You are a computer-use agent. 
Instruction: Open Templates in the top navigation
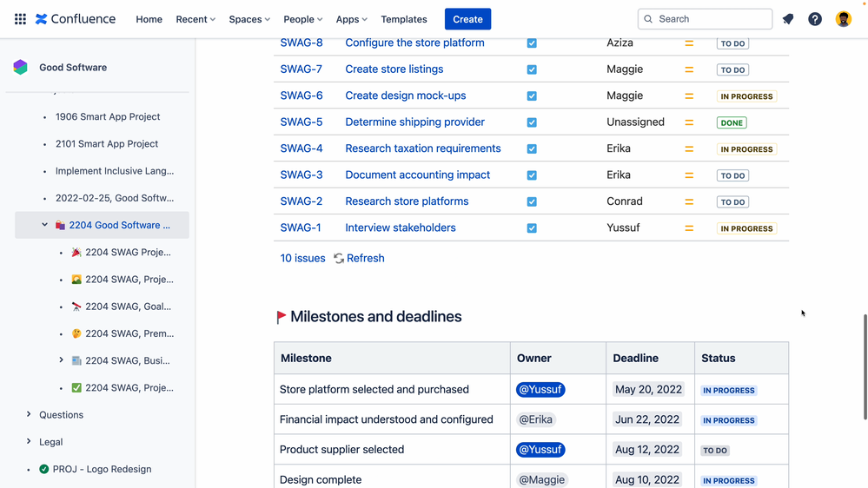pos(403,19)
